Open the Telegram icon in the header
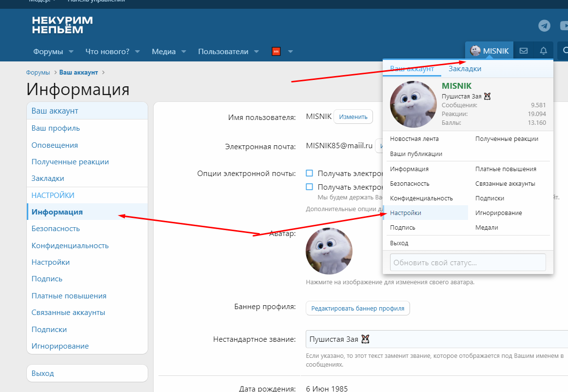 544,25
